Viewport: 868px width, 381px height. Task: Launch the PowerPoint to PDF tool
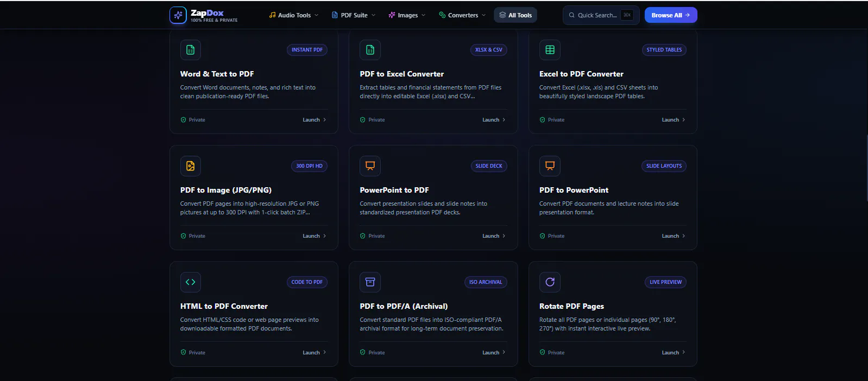[494, 236]
